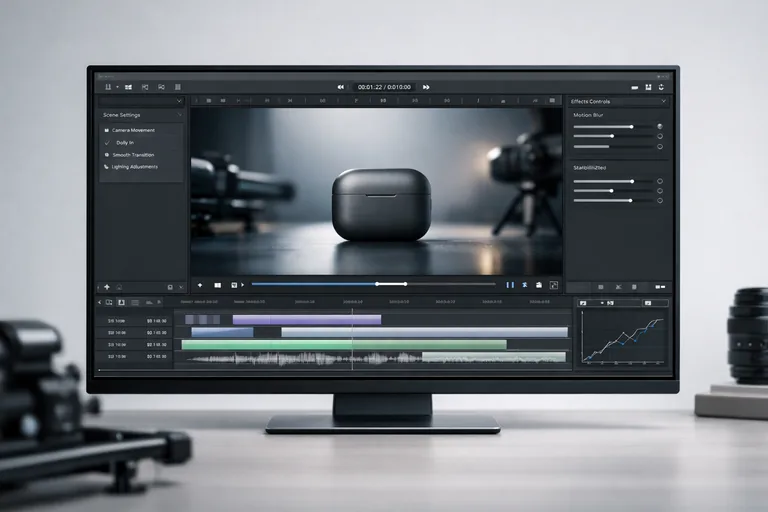Select the Camera Movement entry

point(133,131)
